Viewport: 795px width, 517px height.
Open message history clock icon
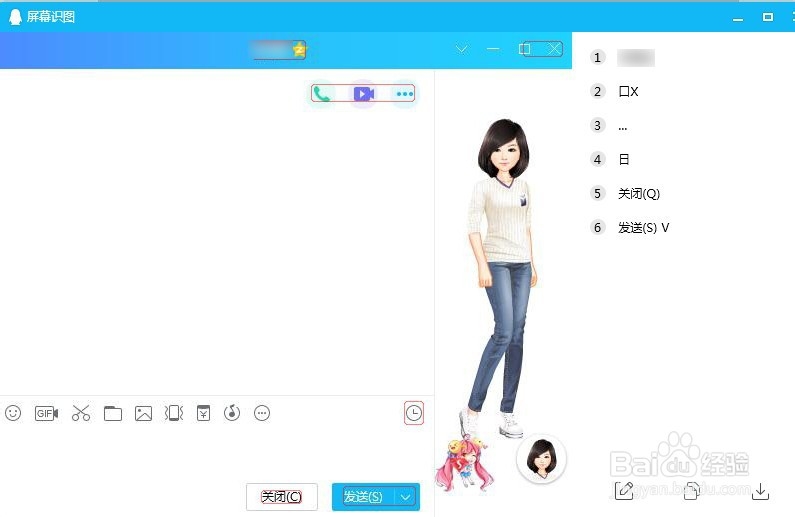coord(414,413)
